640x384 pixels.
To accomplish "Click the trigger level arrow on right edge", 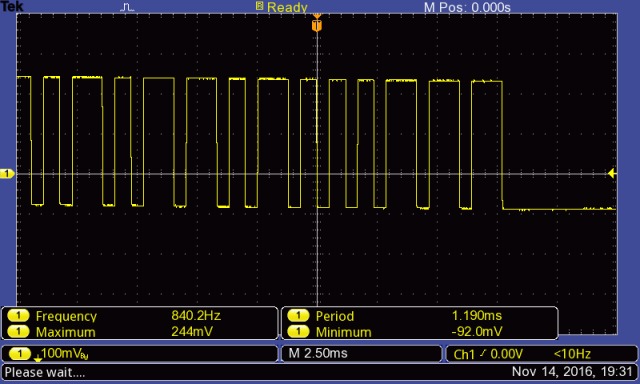I will [612, 173].
